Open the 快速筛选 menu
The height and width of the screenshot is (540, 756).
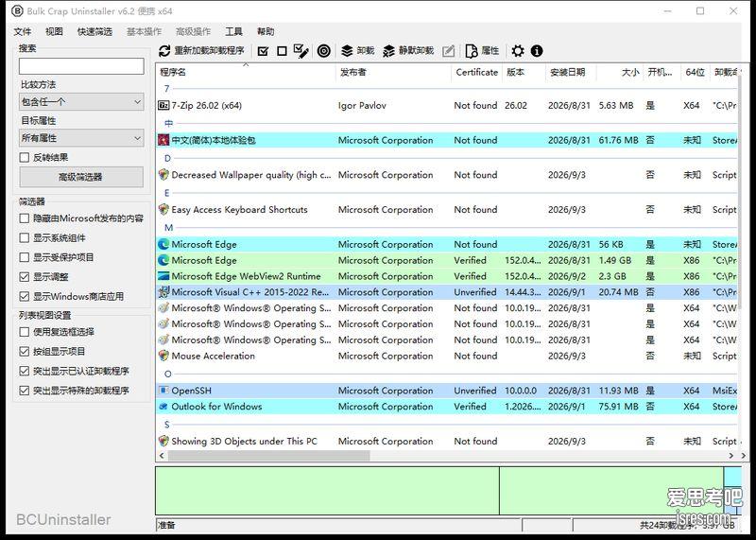pyautogui.click(x=94, y=32)
